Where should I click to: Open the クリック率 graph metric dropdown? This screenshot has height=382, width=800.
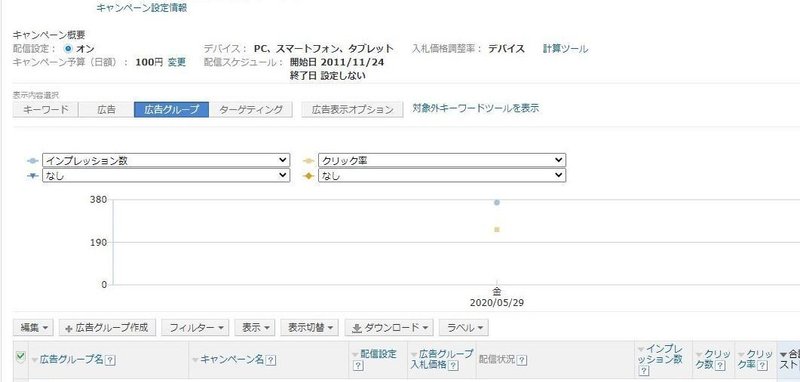click(442, 160)
